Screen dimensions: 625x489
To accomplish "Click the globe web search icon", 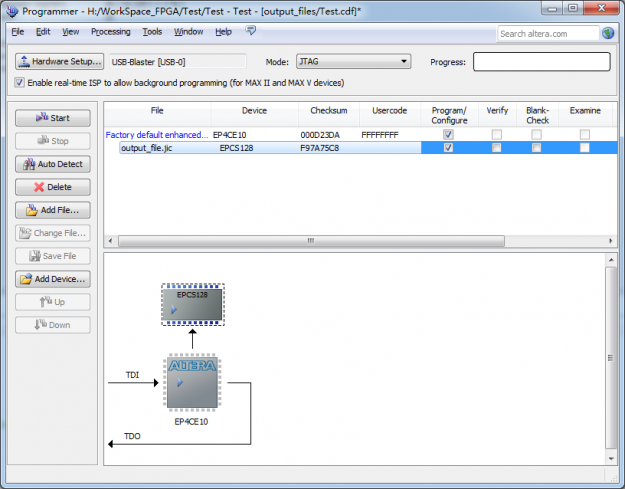I will click(608, 33).
